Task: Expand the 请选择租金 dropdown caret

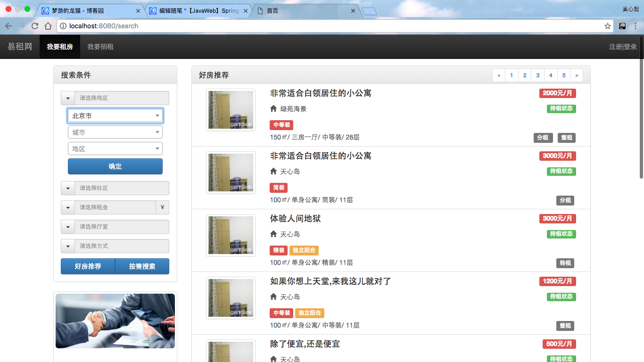Action: (x=68, y=207)
